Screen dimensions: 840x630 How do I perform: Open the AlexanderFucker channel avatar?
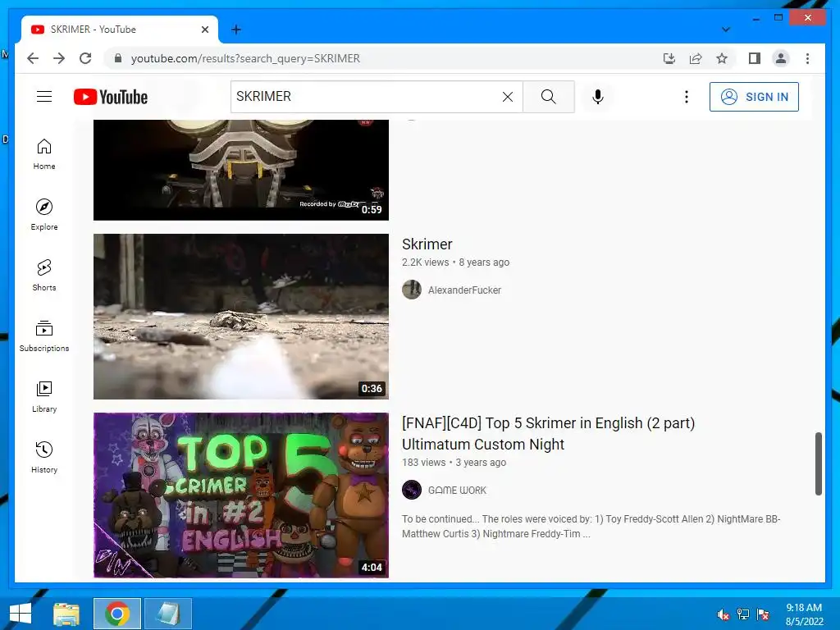pos(412,290)
